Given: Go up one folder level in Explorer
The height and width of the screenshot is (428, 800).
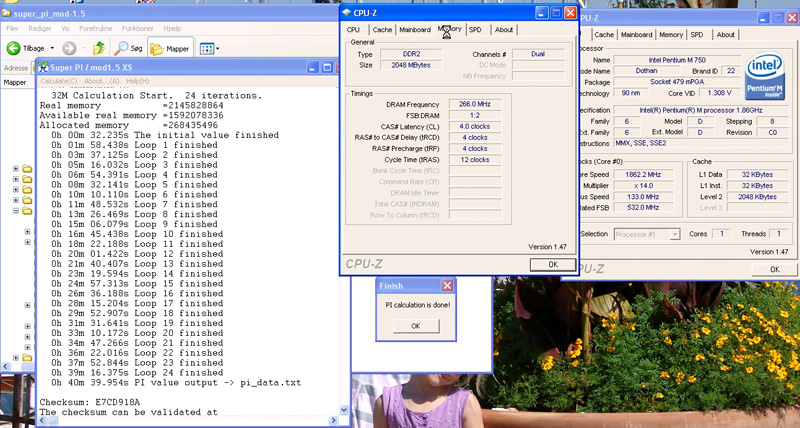Looking at the screenshot, I should (x=99, y=48).
